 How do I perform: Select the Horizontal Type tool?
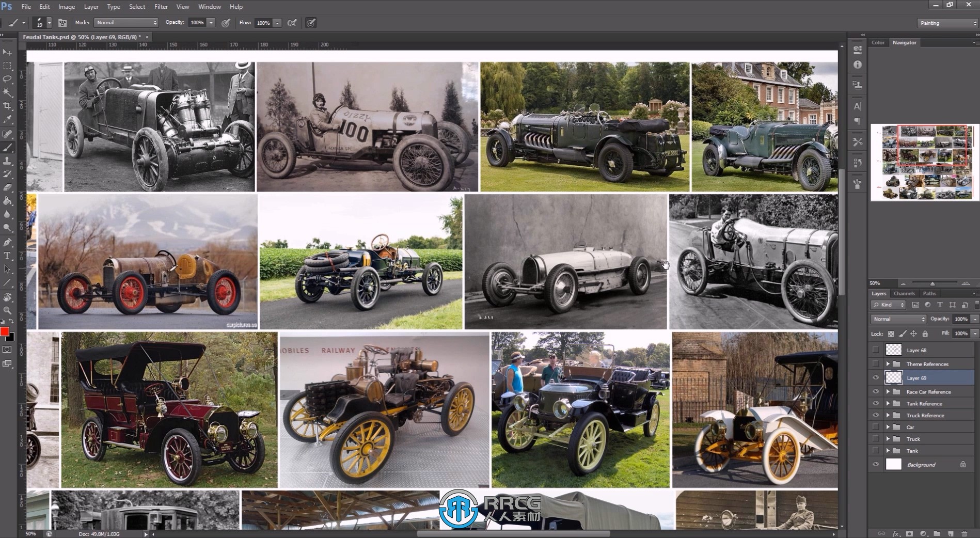coord(7,256)
